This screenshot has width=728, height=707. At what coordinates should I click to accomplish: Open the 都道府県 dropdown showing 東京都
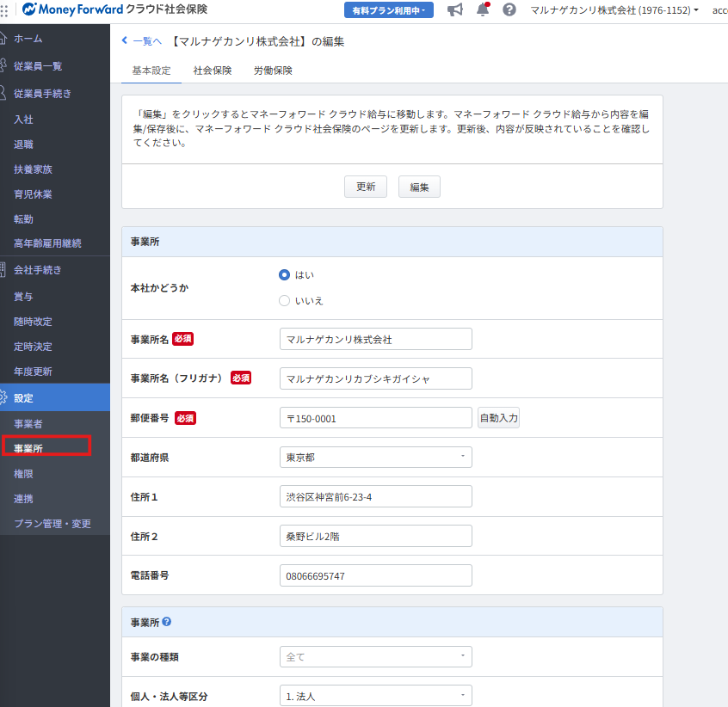point(376,457)
